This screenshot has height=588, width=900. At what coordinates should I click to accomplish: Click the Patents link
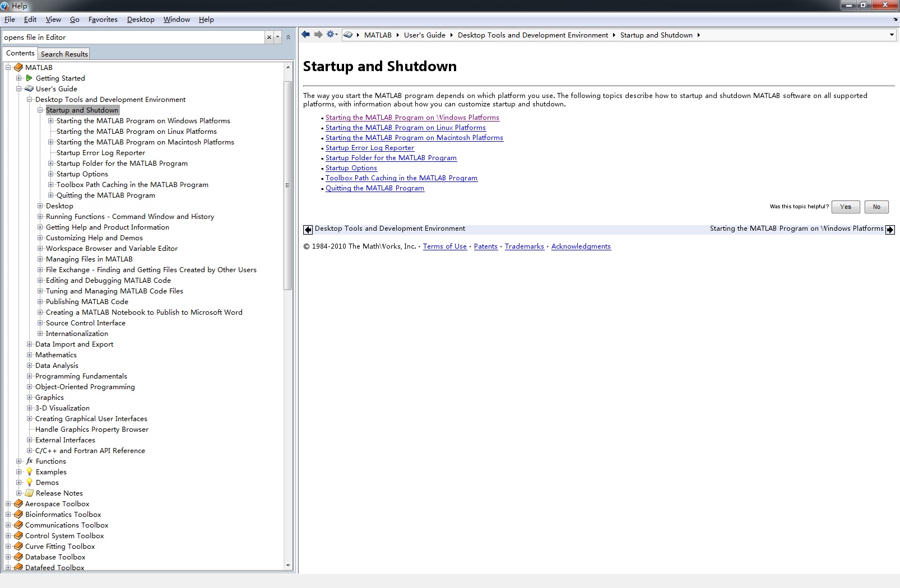click(x=486, y=246)
